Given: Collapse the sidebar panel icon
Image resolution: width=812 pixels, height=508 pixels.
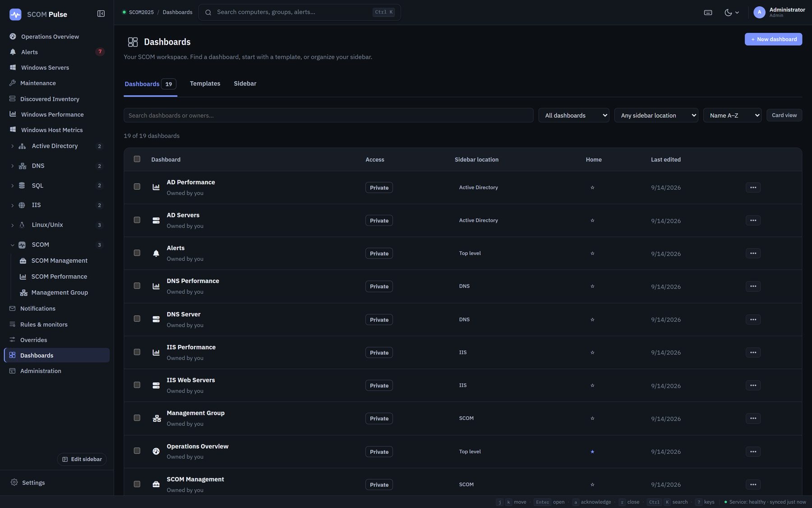Looking at the screenshot, I should tap(101, 14).
